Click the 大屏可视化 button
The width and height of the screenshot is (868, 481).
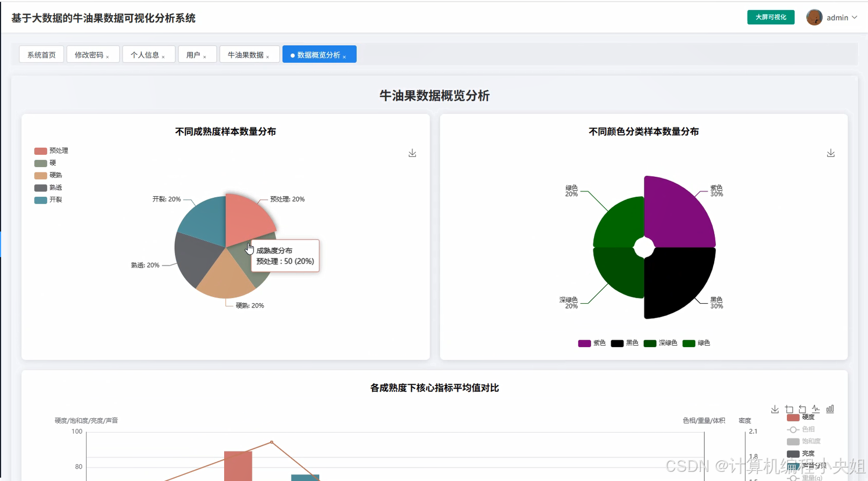[771, 17]
